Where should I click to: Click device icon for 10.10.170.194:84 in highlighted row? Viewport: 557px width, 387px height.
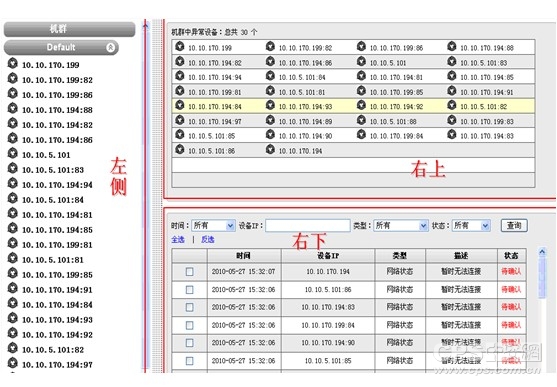[180, 105]
